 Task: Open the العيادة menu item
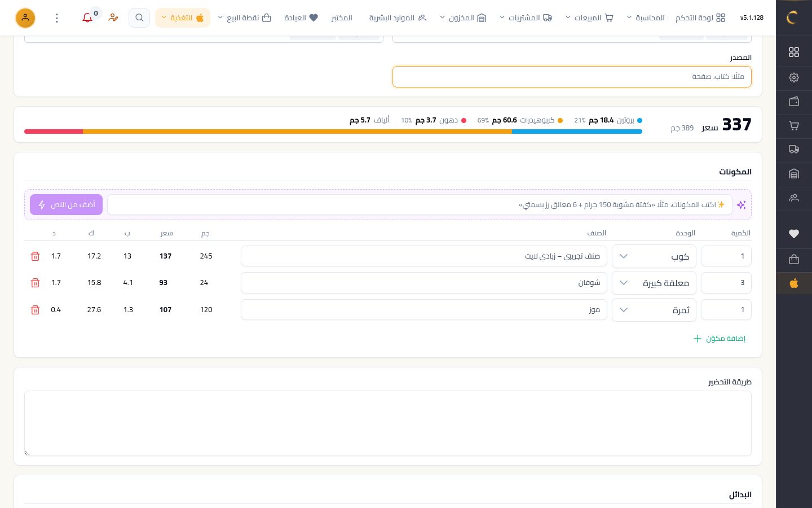pos(301,18)
